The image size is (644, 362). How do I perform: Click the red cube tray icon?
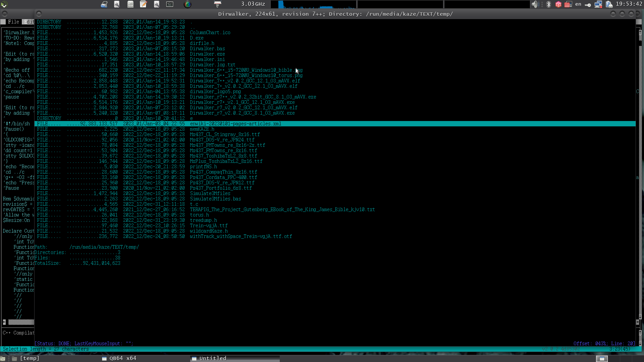point(558,4)
